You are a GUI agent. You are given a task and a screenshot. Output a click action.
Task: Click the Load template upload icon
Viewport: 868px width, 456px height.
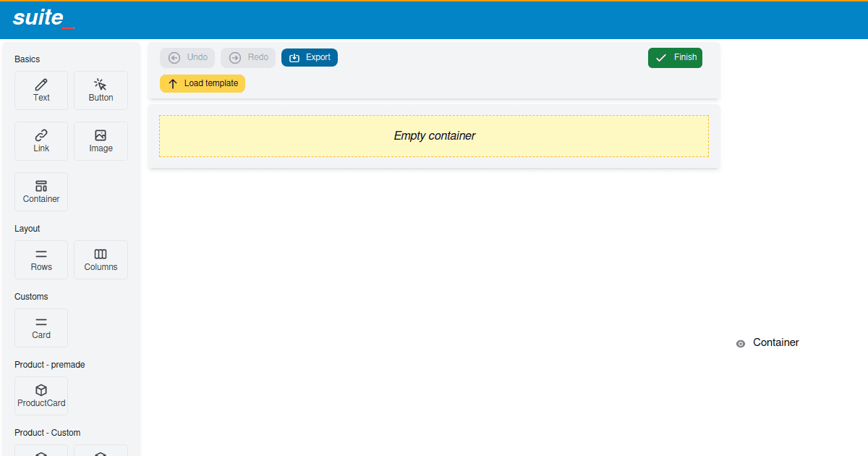171,83
